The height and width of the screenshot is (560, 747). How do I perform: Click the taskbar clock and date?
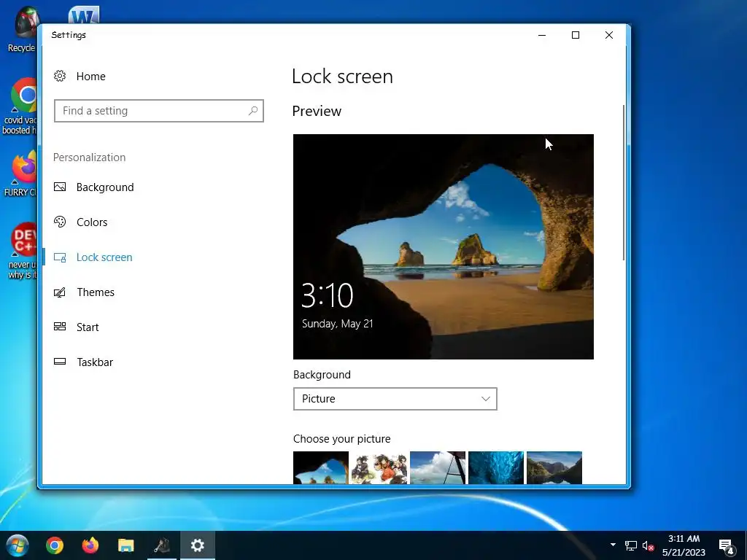[684, 545]
